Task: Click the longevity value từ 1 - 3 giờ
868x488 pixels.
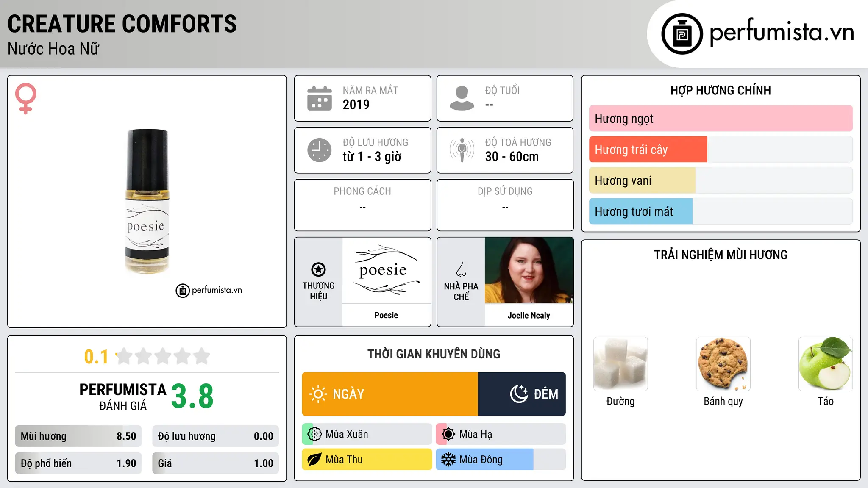Action: coord(372,157)
